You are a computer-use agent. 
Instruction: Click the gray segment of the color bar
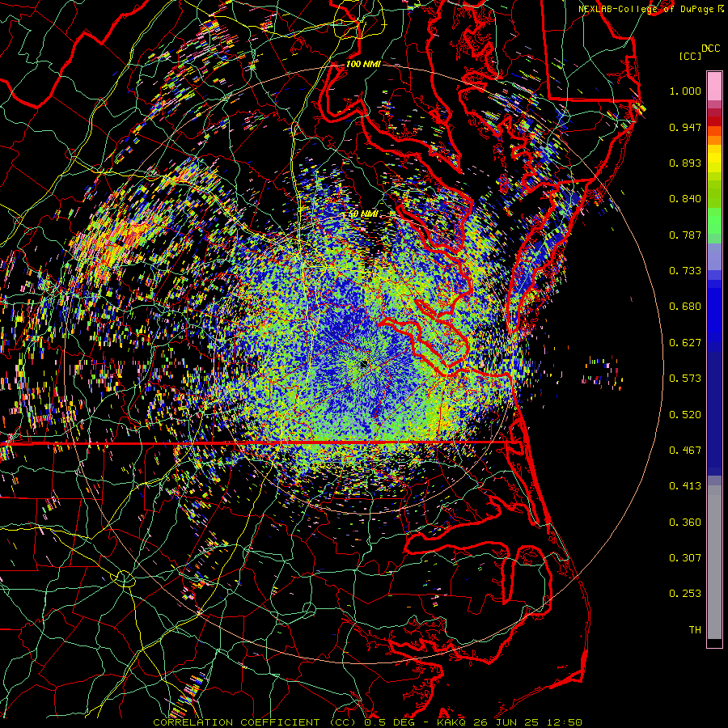click(x=714, y=562)
